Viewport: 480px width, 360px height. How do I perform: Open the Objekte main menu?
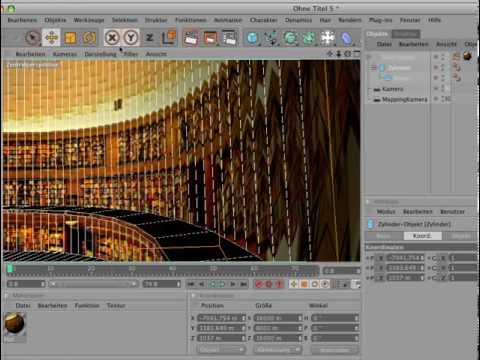pos(55,20)
